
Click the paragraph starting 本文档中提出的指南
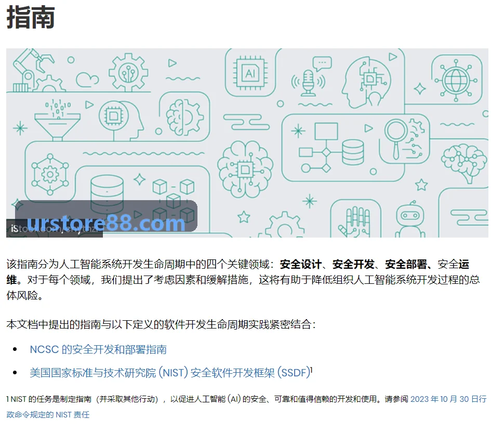(161, 324)
